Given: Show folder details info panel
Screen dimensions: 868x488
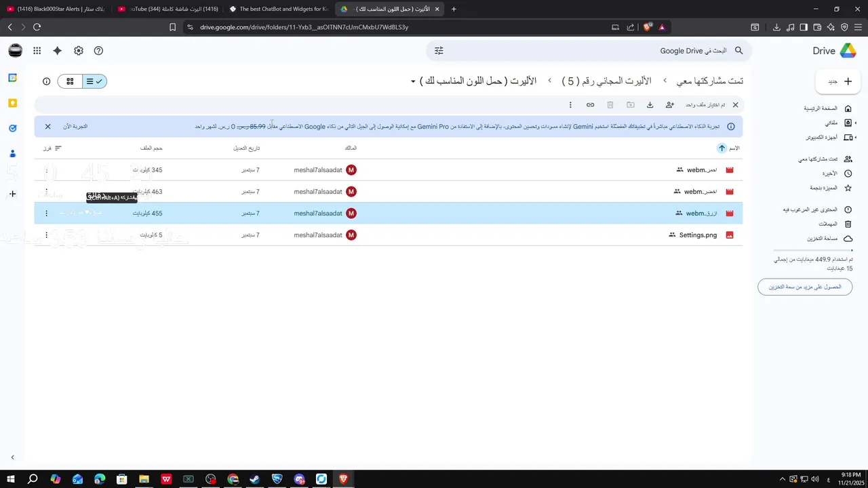Looking at the screenshot, I should 47,81.
